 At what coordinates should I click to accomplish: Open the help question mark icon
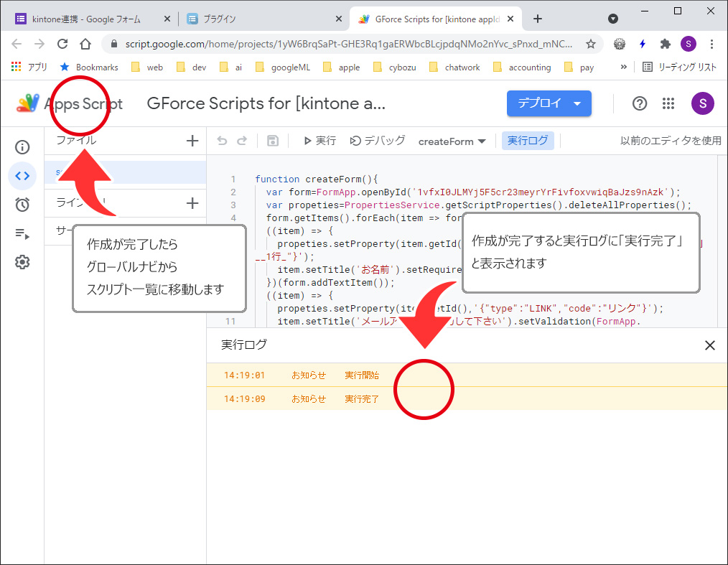[x=640, y=103]
